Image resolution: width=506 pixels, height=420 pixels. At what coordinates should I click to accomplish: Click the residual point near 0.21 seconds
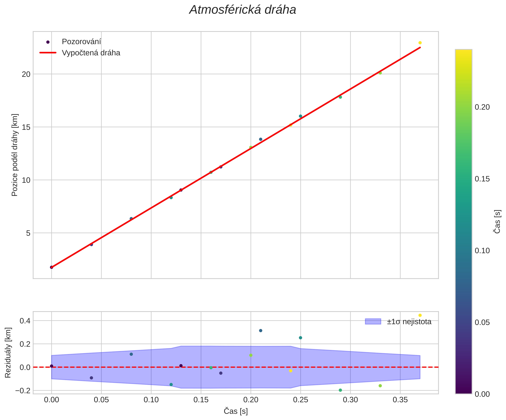coord(261,331)
